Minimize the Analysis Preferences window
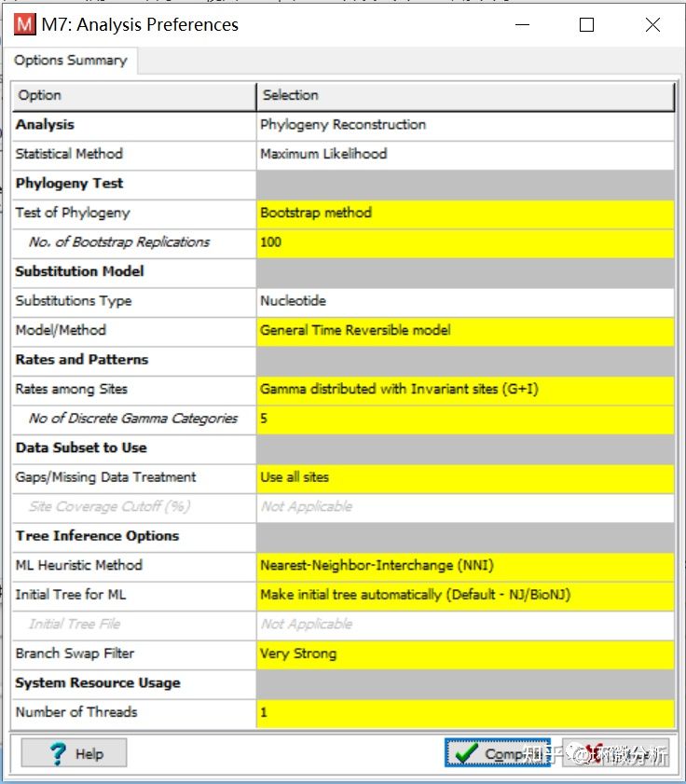The image size is (686, 784). click(x=523, y=24)
